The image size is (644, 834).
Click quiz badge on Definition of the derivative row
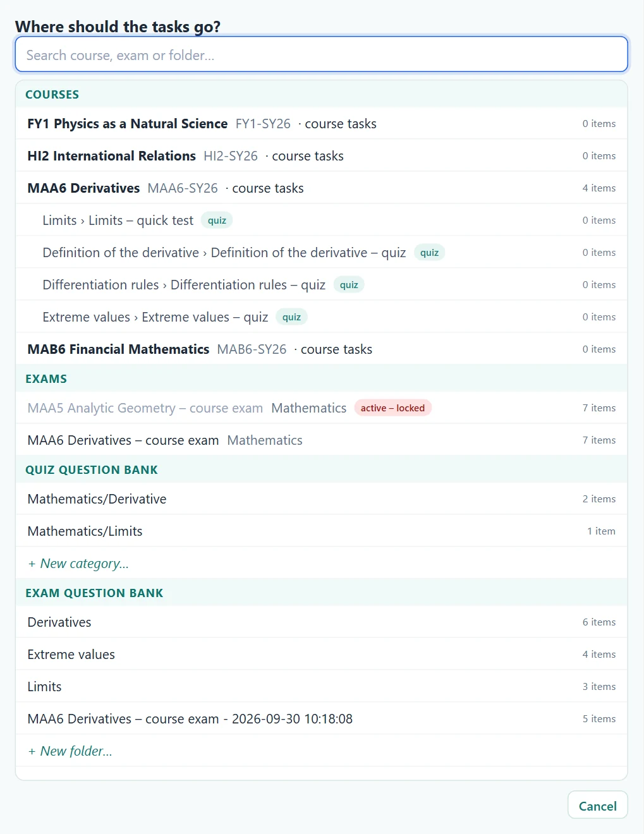pyautogui.click(x=429, y=253)
